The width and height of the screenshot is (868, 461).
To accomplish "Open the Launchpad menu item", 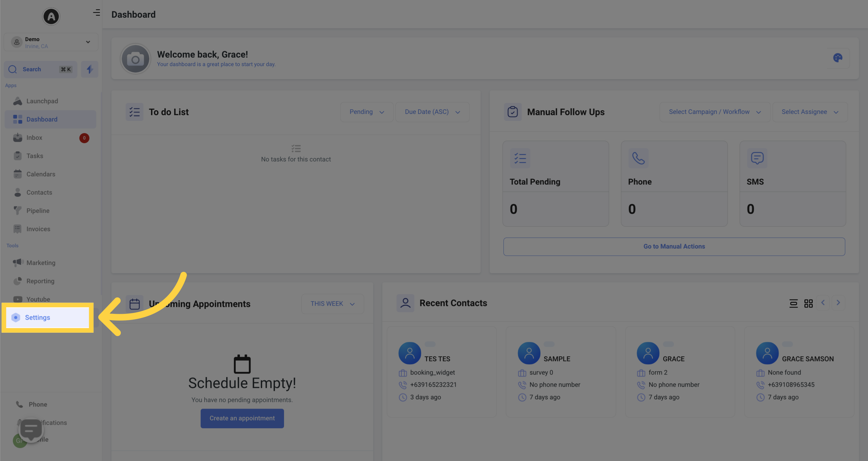I will [51, 101].
